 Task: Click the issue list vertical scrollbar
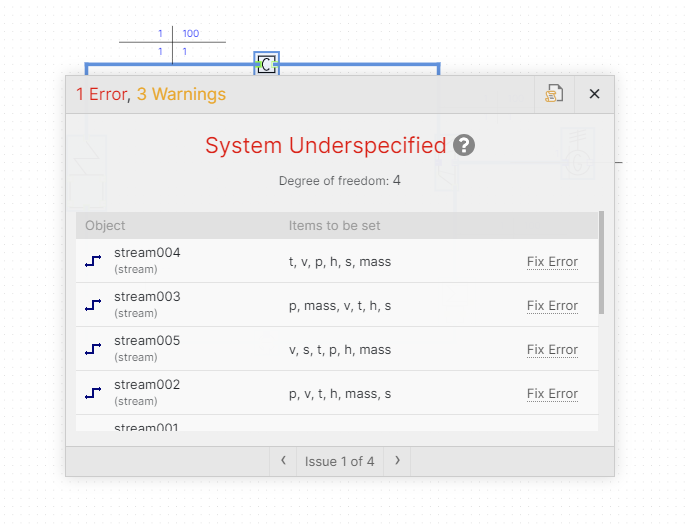[601, 262]
